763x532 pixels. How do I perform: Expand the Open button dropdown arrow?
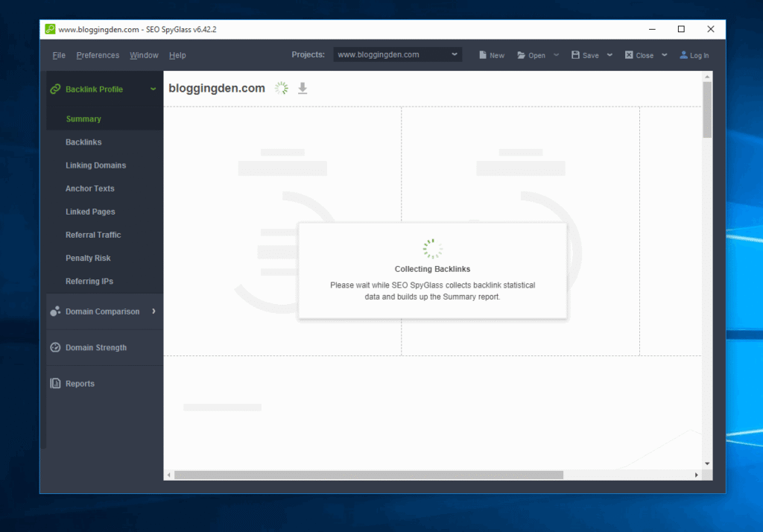tap(555, 54)
